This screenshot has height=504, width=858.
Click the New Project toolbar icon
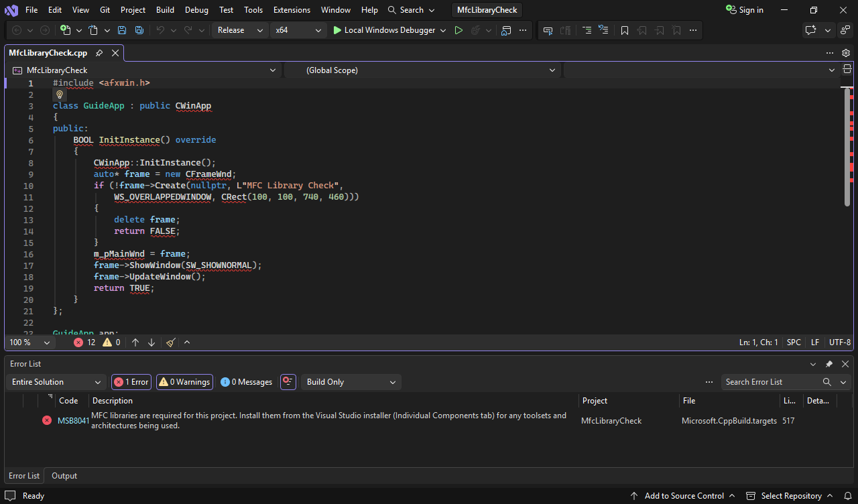[65, 30]
